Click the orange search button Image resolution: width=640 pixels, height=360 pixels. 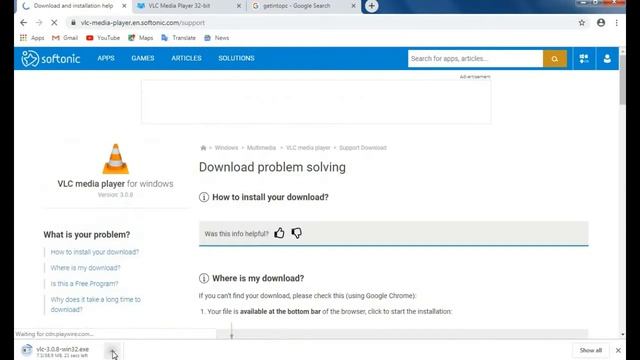coord(555,59)
